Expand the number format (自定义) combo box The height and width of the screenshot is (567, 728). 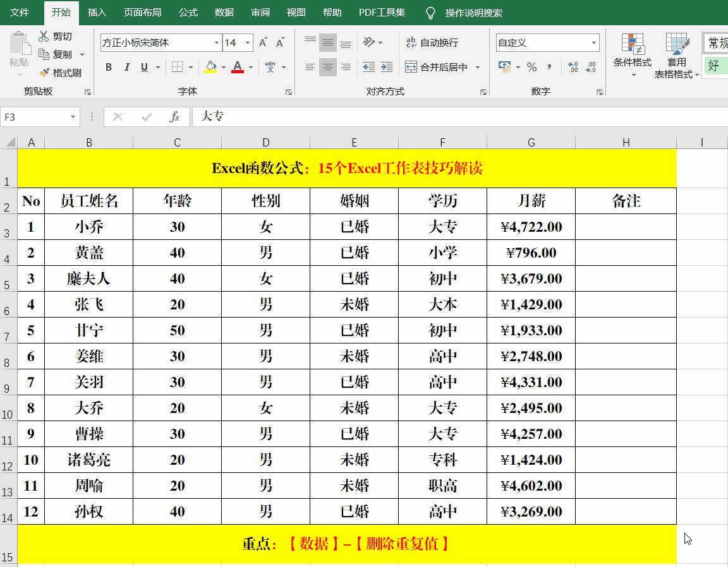[x=593, y=42]
